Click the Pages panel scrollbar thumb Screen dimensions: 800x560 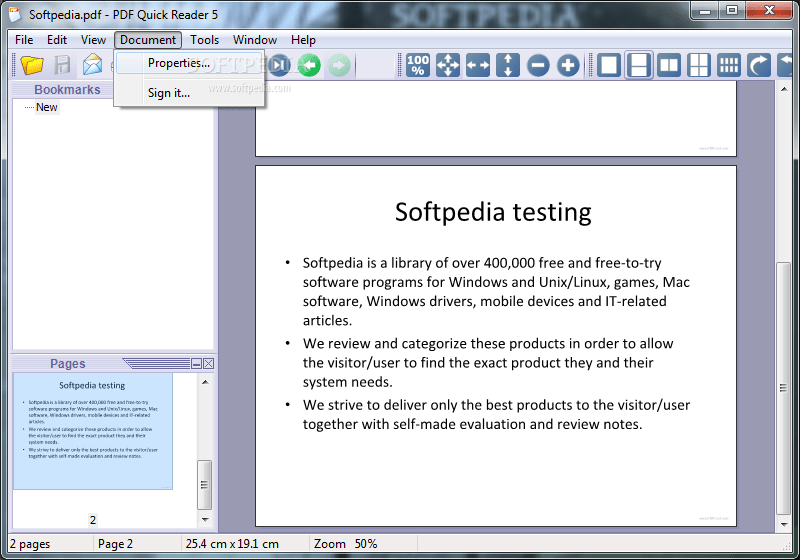(x=205, y=485)
